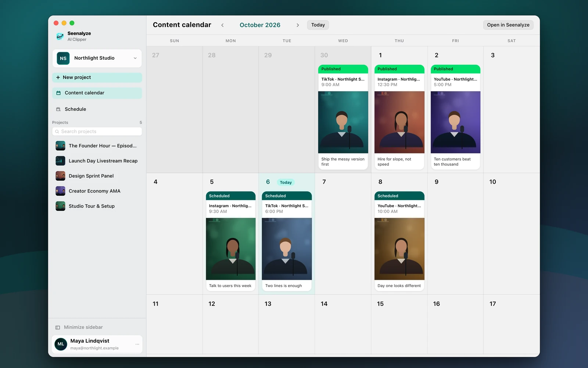Click caption 'Two lines is enough'

pyautogui.click(x=283, y=286)
